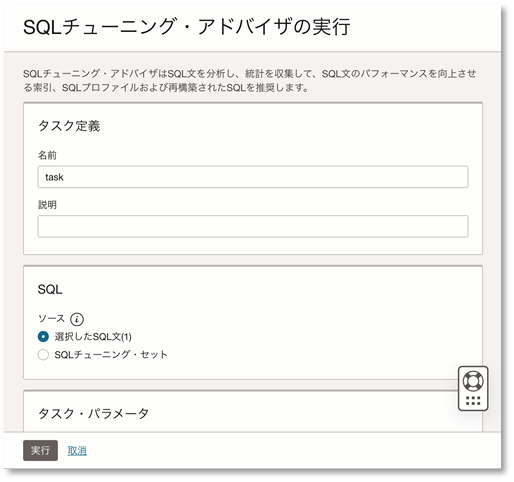Focus the 名前 input containing task
This screenshot has width=514, height=482.
point(253,177)
